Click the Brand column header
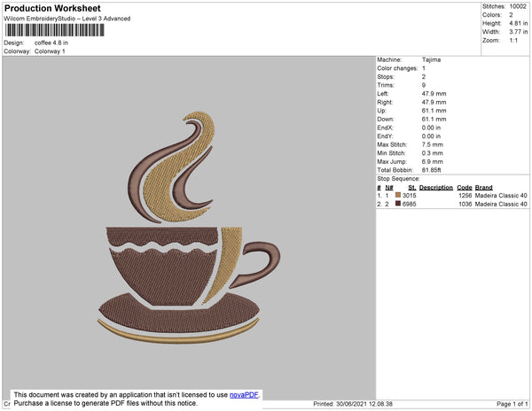Viewport: 532px width, 411px height. (x=483, y=188)
